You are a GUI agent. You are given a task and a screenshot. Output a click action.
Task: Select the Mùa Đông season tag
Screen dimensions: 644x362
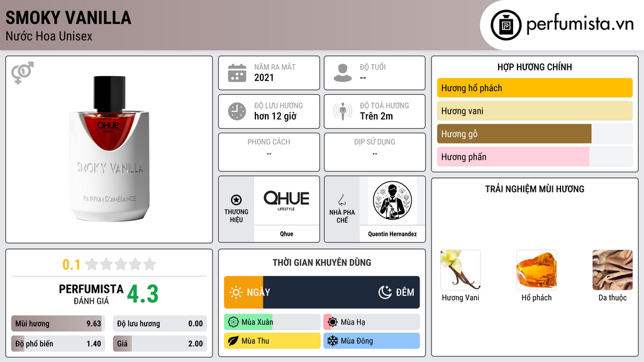tap(371, 341)
